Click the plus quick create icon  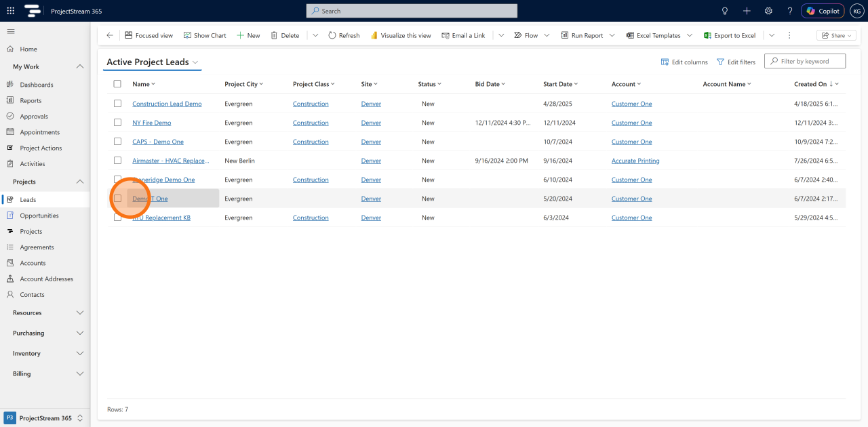tap(747, 11)
